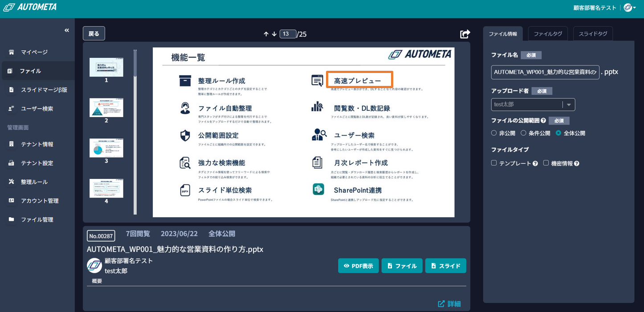Image resolution: width=644 pixels, height=312 pixels.
Task: Switch to the スライドタグ tab
Action: point(593,34)
